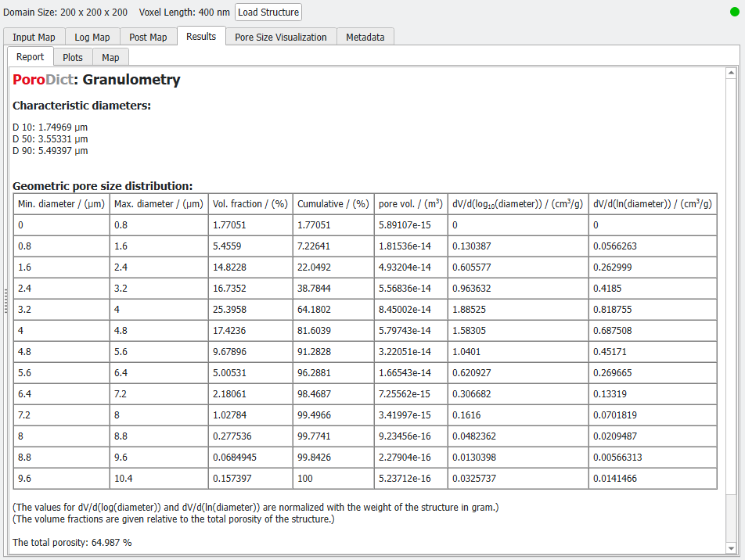Viewport: 745px width, 560px height.
Task: Click the cell with value 0.130387
Action: (x=518, y=246)
